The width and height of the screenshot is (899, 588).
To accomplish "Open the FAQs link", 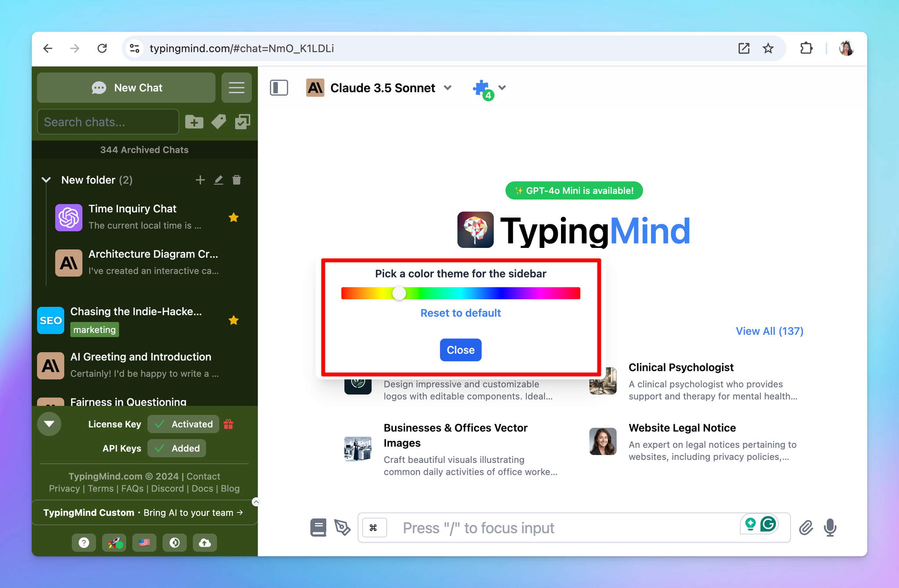I will click(133, 488).
